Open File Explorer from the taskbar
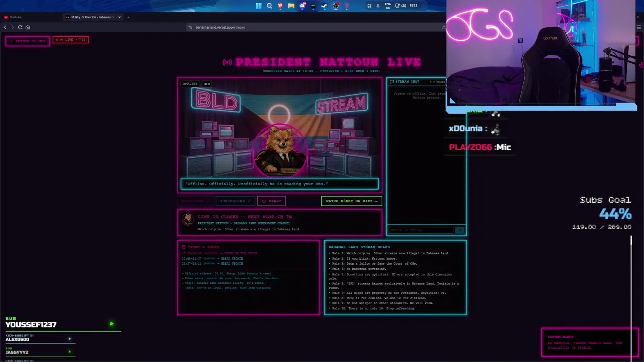Viewport: 644px width, 362px height. [x=291, y=6]
